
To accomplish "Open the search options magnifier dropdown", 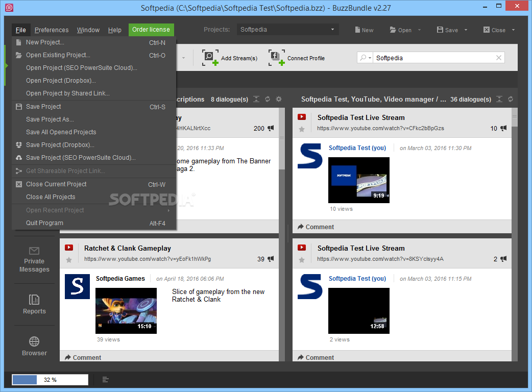I will pos(365,58).
